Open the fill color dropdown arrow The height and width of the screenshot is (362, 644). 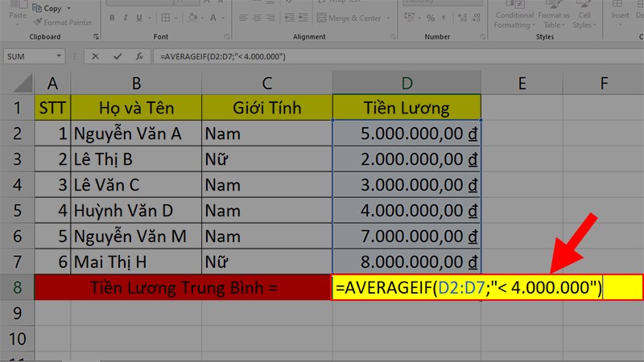click(202, 18)
